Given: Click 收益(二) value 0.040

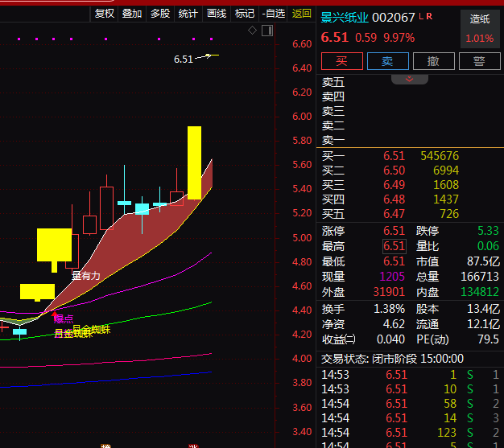Looking at the screenshot, I should tap(390, 339).
